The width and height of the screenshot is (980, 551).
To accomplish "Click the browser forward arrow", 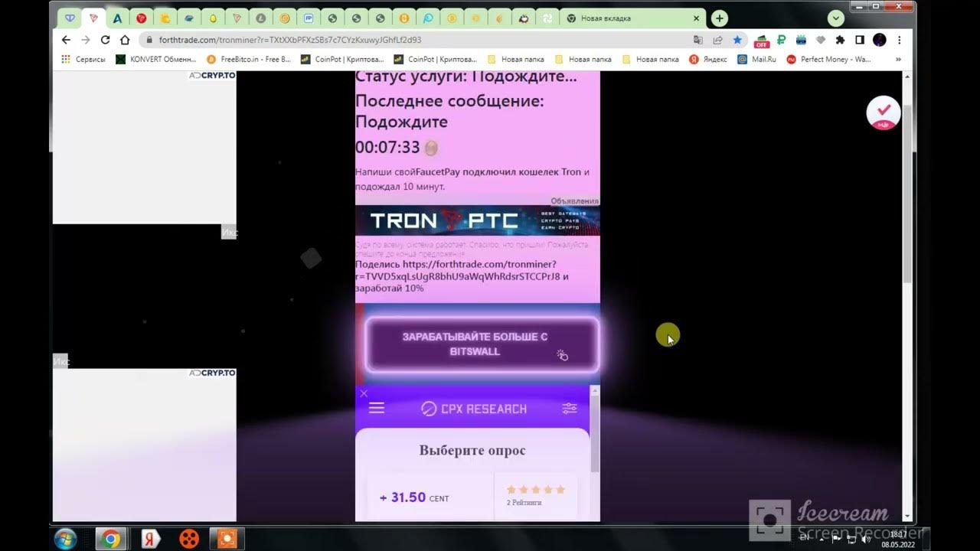I will click(x=85, y=40).
